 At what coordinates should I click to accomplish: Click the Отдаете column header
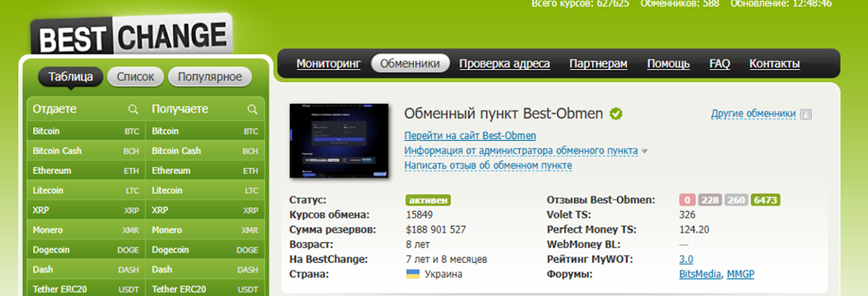click(x=55, y=109)
